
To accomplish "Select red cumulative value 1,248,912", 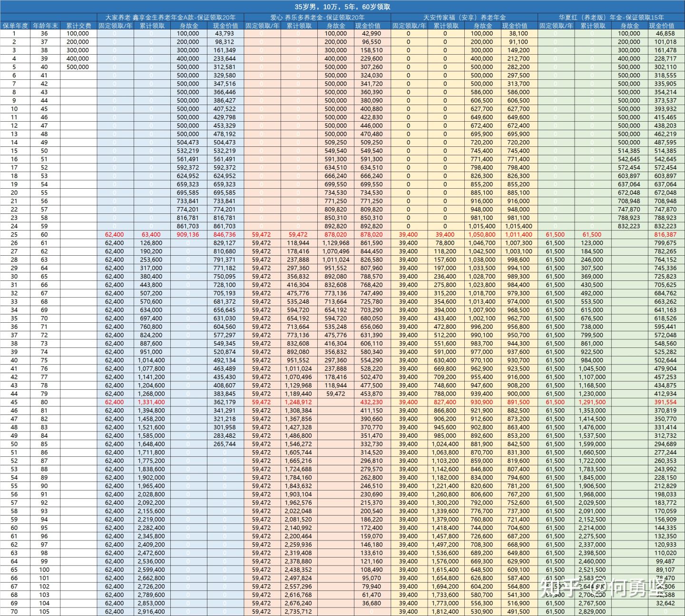I will (298, 402).
